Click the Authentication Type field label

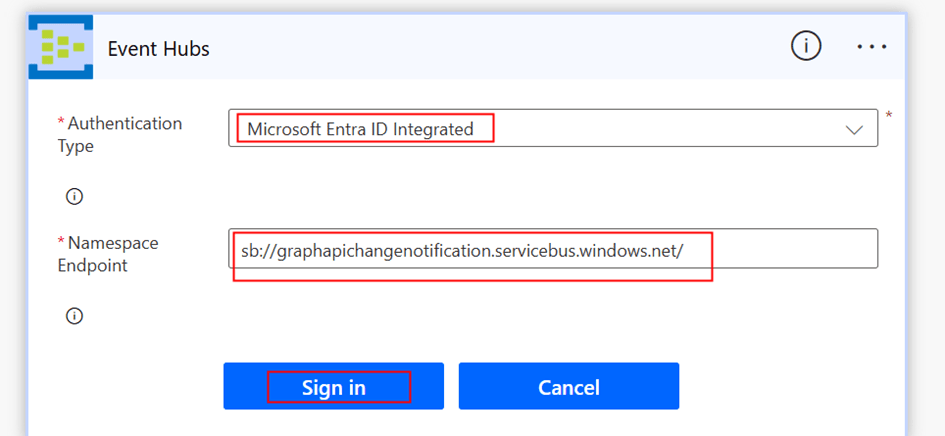[124, 134]
